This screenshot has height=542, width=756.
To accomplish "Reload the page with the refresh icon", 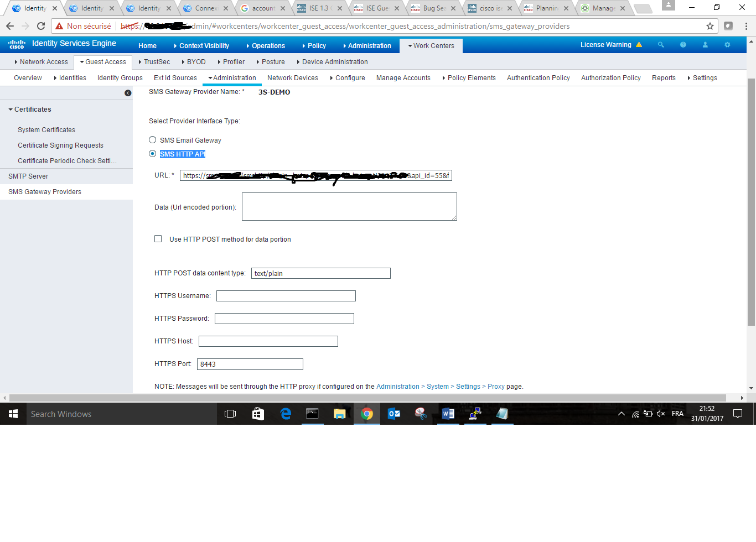I will [x=41, y=26].
